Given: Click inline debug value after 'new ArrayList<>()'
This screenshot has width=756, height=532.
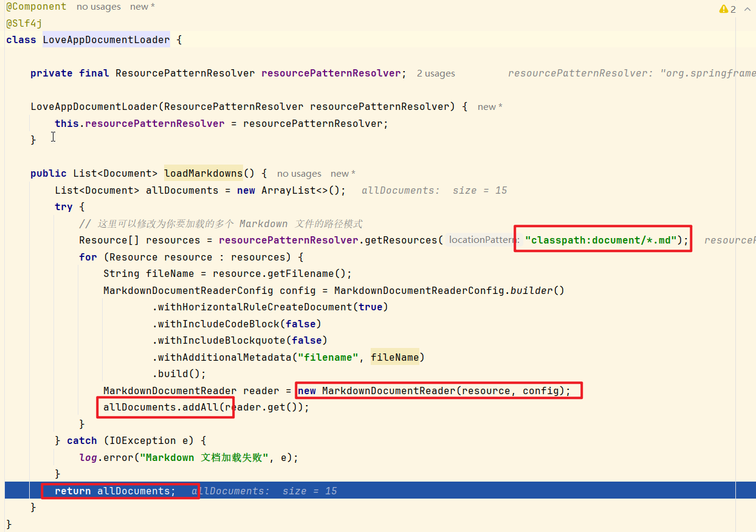Looking at the screenshot, I should (x=435, y=191).
